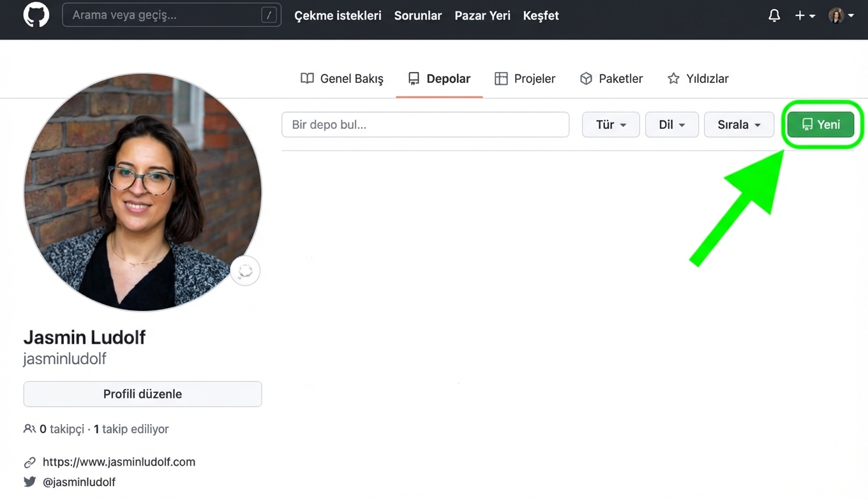Open the Tür filter dropdown
The image size is (868, 500).
610,124
